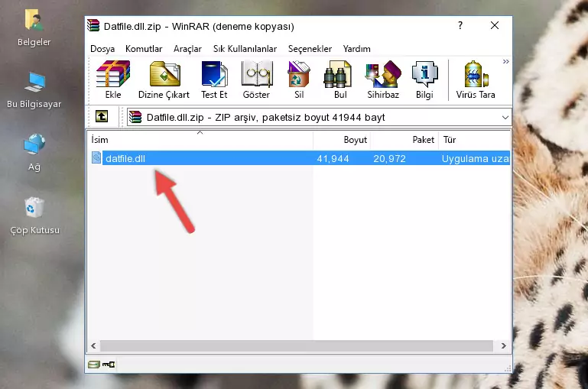This screenshot has width=588, height=389.
Task: Start Virüs Tara virus scan
Action: (x=476, y=79)
